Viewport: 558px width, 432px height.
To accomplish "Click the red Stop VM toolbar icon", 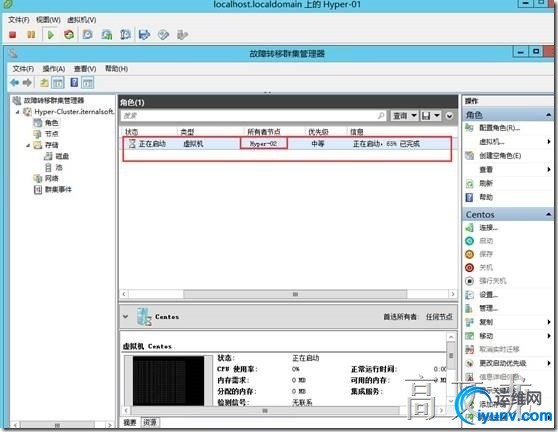I will tap(13, 35).
